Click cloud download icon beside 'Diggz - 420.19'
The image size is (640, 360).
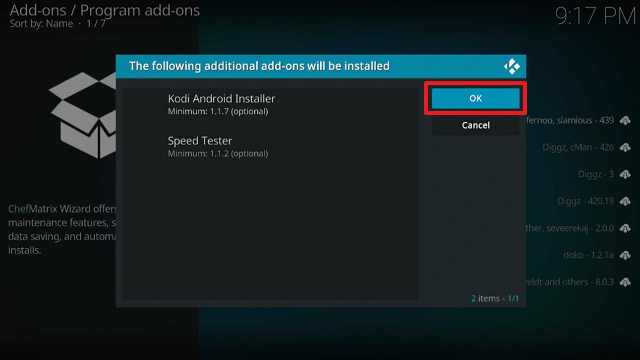(x=625, y=201)
